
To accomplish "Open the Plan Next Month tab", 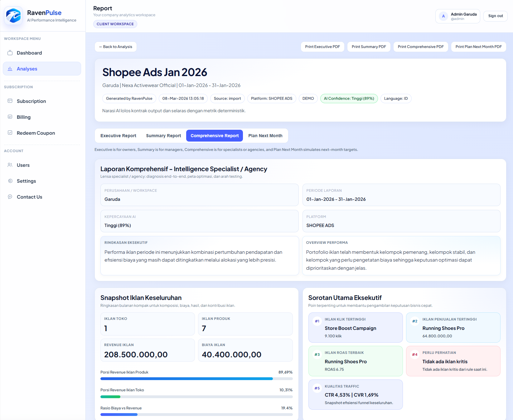I will pyautogui.click(x=265, y=135).
